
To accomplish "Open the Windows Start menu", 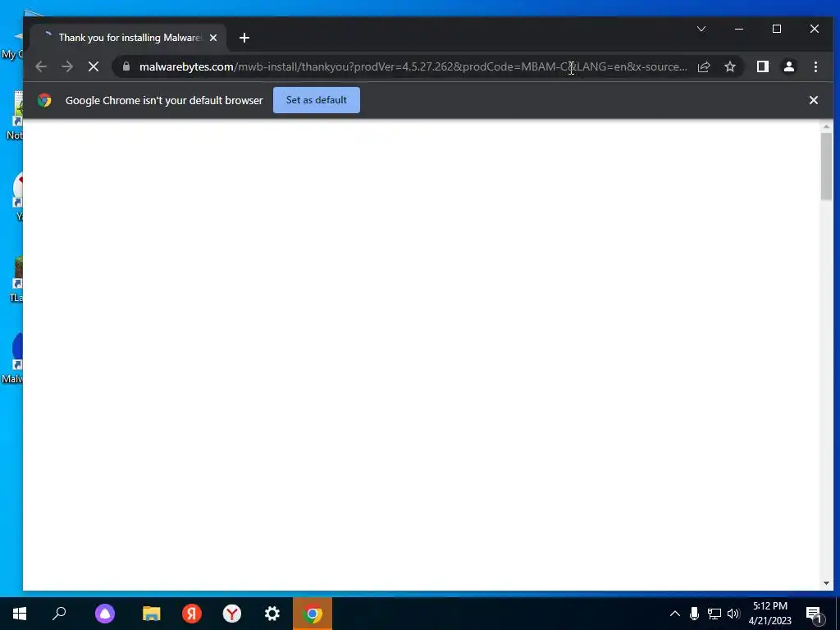I will click(x=20, y=614).
